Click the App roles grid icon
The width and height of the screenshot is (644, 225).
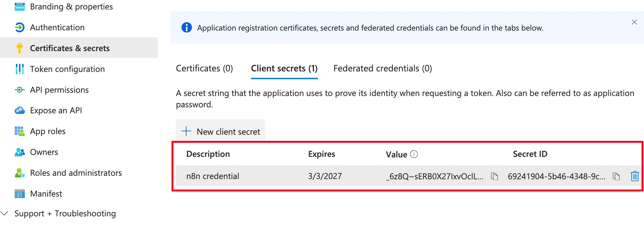coord(20,131)
